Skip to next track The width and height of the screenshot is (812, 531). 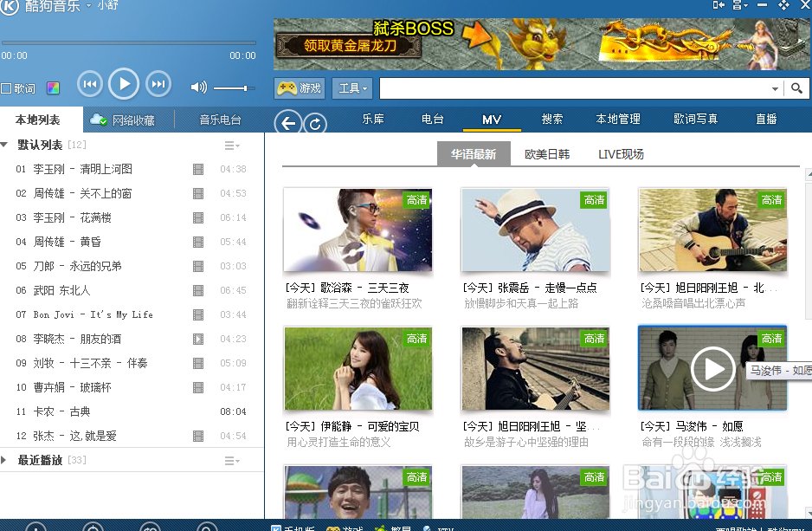point(158,84)
